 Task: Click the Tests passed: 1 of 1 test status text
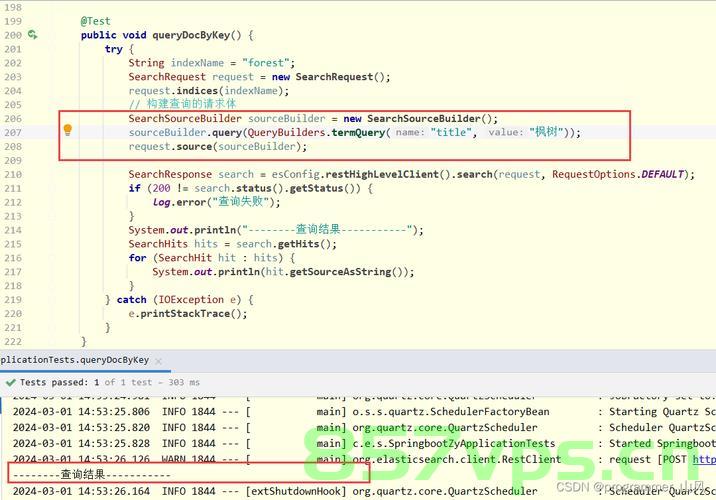[x=110, y=382]
